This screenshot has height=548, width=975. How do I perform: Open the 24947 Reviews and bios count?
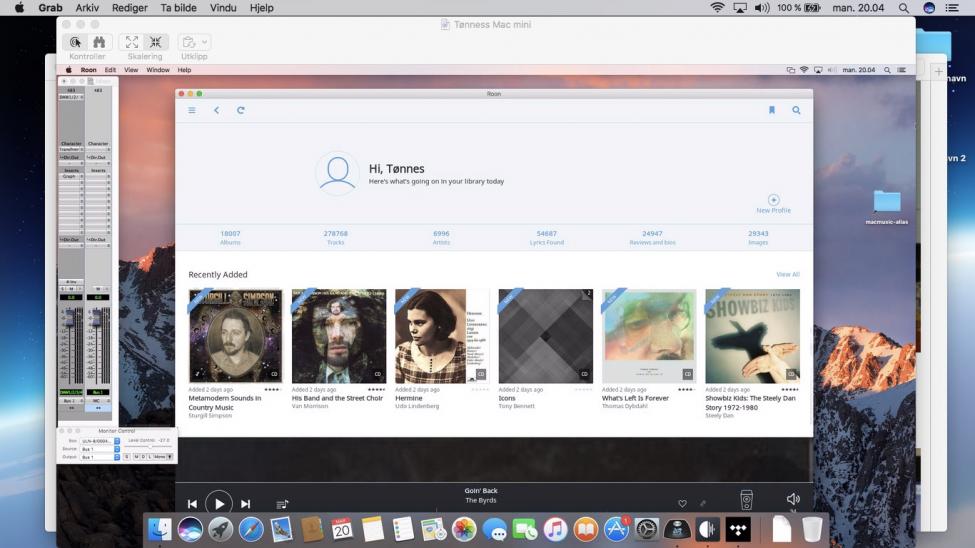(x=652, y=238)
